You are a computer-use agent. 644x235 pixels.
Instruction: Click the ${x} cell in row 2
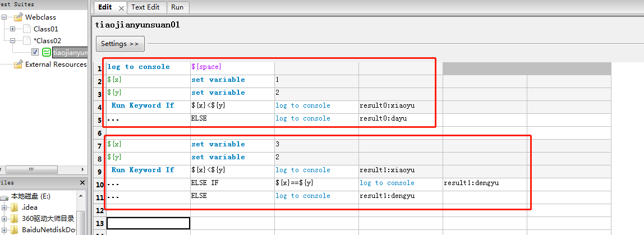pos(148,81)
